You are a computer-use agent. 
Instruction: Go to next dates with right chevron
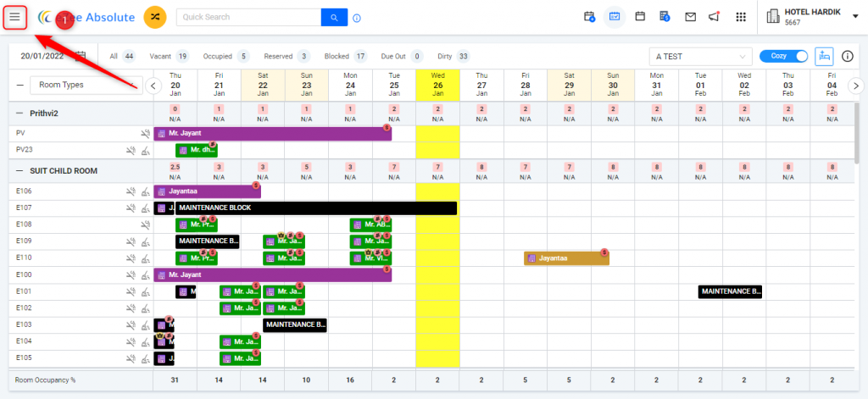coord(856,86)
